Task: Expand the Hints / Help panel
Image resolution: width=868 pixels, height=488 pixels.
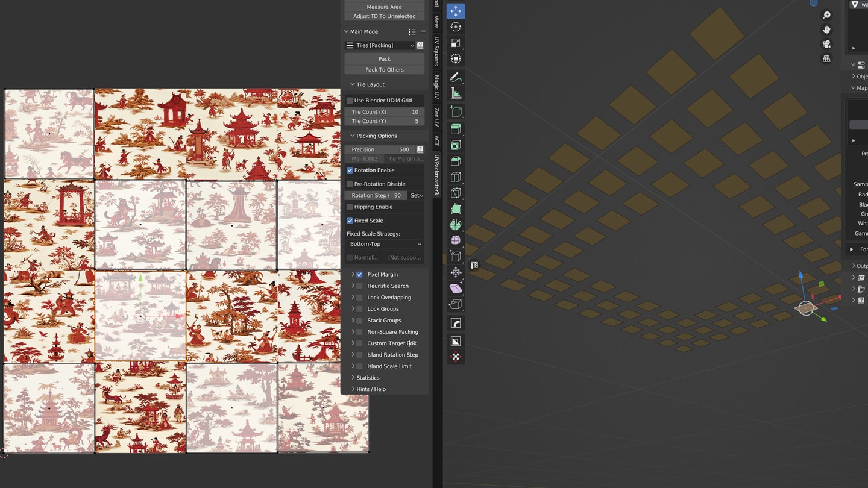Action: click(x=353, y=389)
